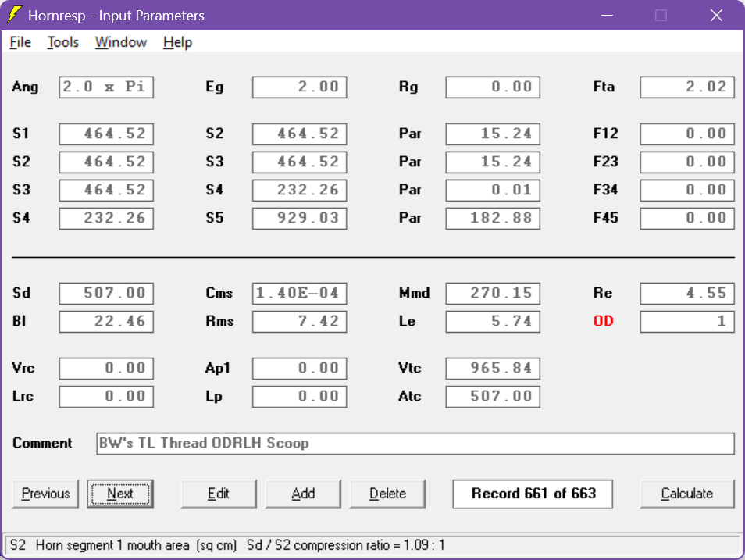This screenshot has height=560, width=745.
Task: Select the second-column S2 field in first row
Action: coord(300,134)
